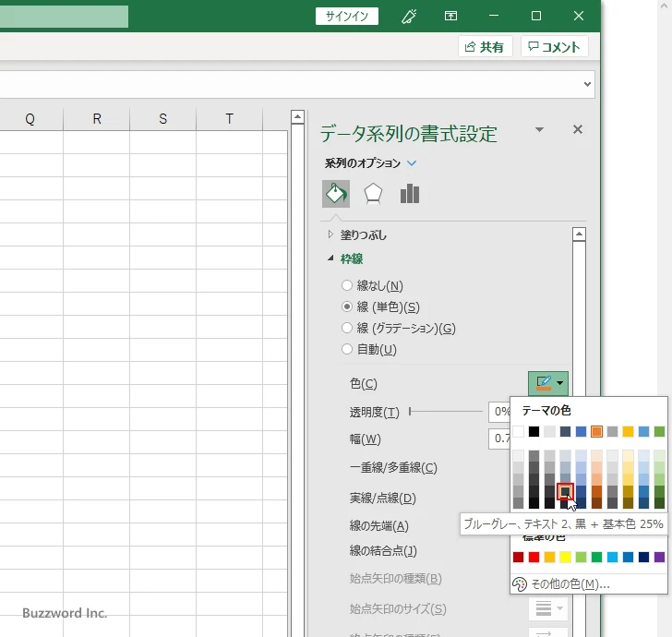Pick red standard color swatch
The height and width of the screenshot is (637, 672).
click(x=534, y=557)
